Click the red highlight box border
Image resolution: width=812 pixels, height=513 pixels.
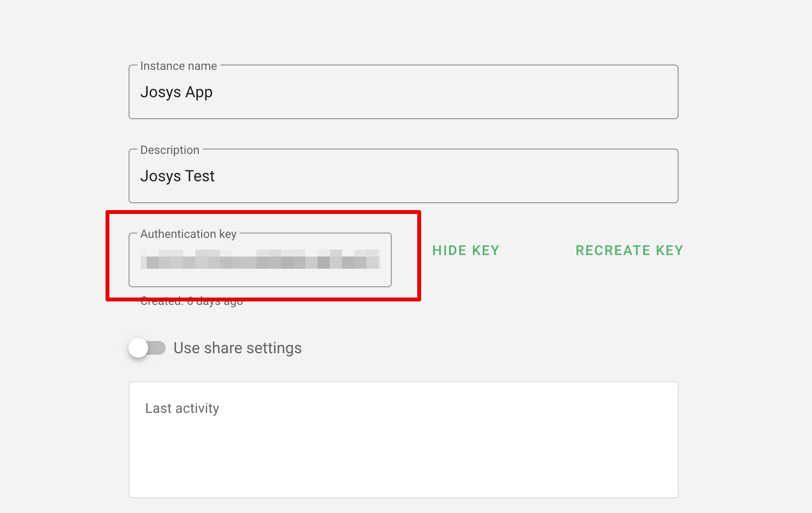click(419, 255)
